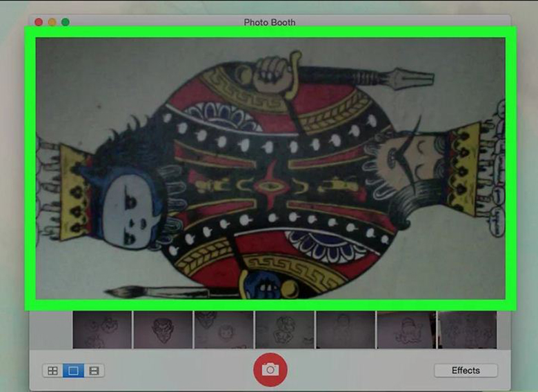This screenshot has width=538, height=392.
Task: Select the fourth filmstrip thumbnail
Action: [284, 330]
